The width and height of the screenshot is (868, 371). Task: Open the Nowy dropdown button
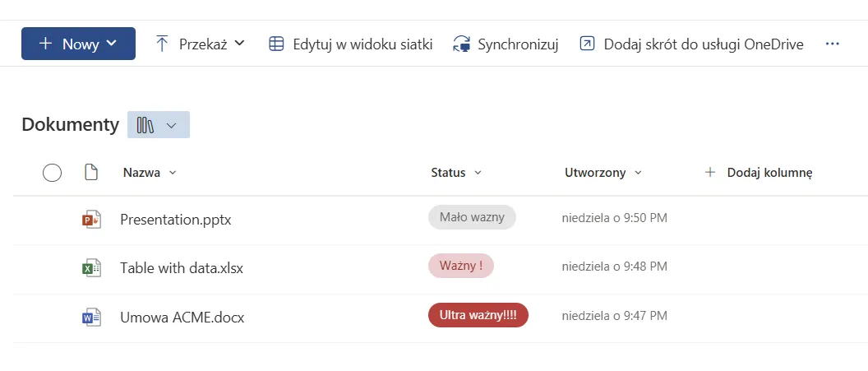(78, 44)
